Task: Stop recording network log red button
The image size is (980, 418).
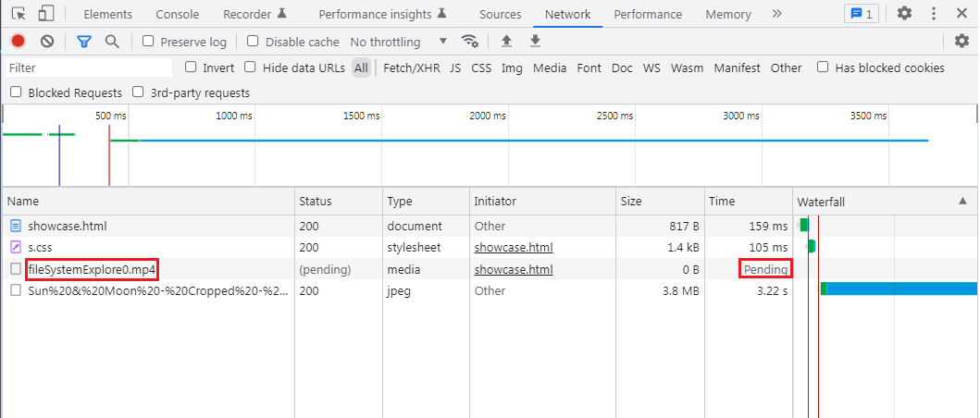Action: (19, 42)
